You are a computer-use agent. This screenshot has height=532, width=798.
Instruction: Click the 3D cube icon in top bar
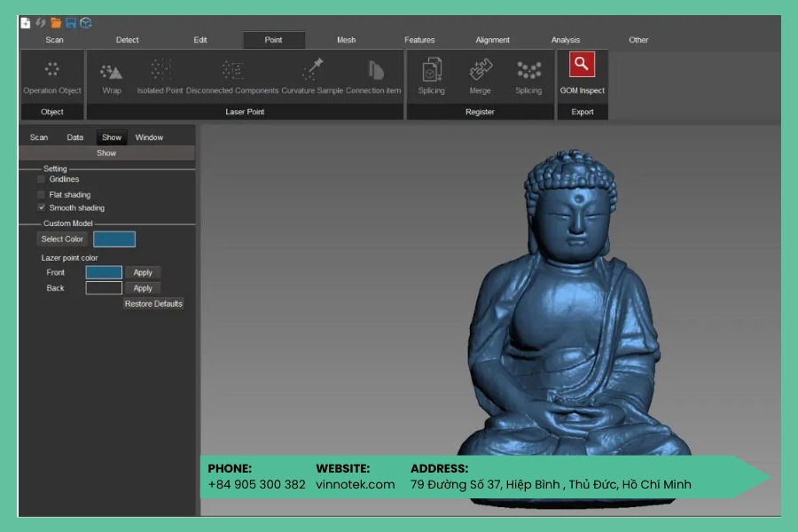(86, 22)
